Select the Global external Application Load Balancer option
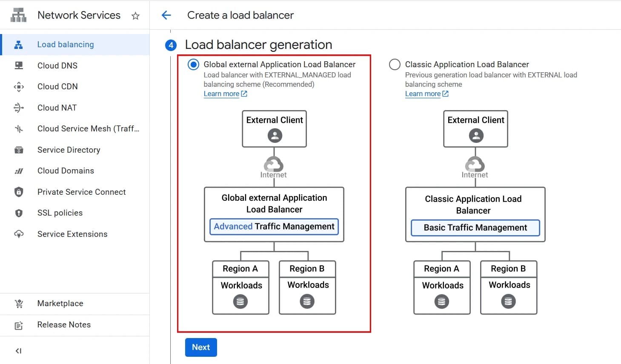 coord(193,64)
